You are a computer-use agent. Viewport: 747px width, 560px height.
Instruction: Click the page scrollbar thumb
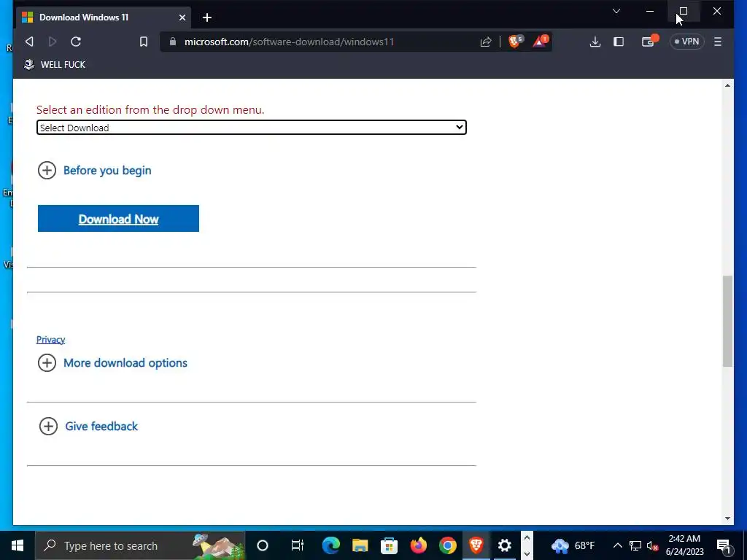click(727, 321)
